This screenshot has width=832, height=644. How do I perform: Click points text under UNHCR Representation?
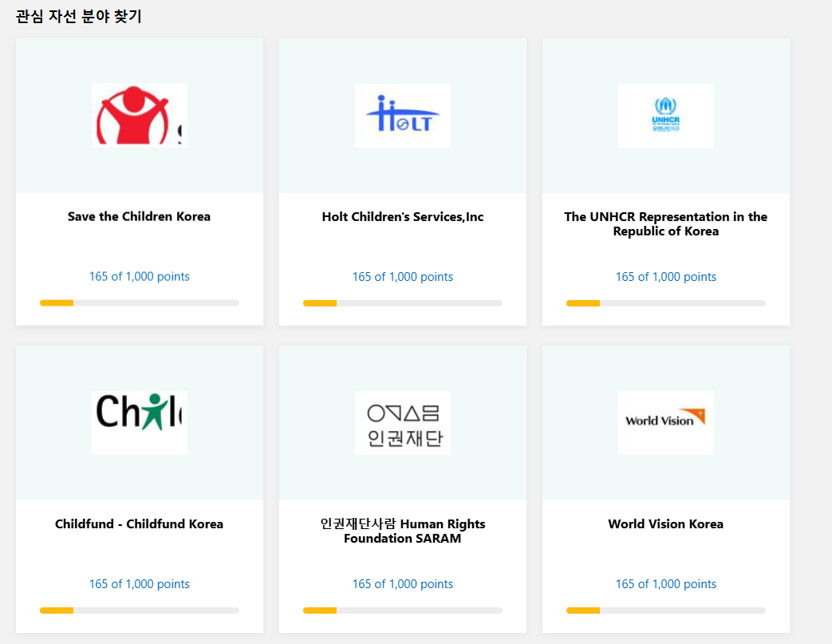point(666,277)
